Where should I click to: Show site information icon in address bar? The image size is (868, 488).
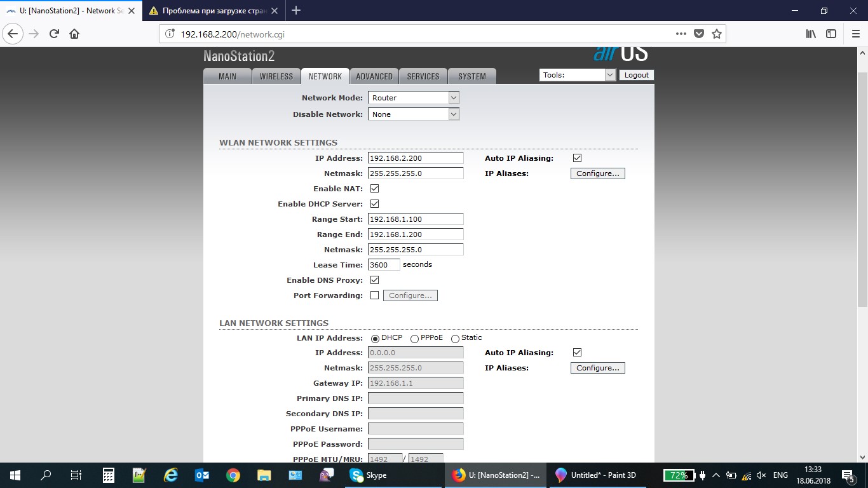coord(170,34)
